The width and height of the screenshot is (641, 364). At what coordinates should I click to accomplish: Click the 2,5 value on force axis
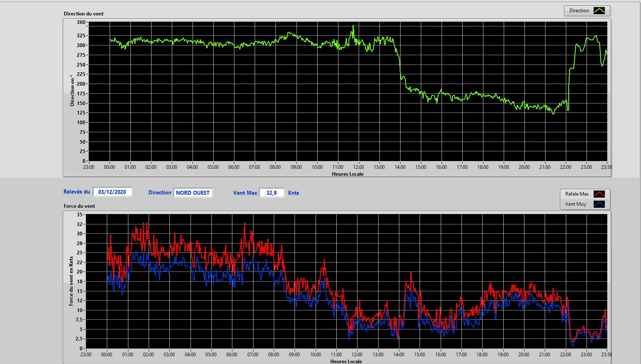(x=79, y=338)
